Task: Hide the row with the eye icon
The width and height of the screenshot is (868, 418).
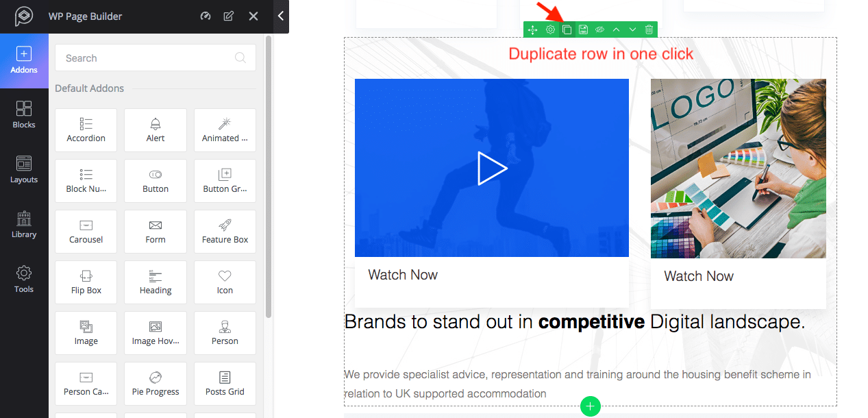Action: (599, 29)
